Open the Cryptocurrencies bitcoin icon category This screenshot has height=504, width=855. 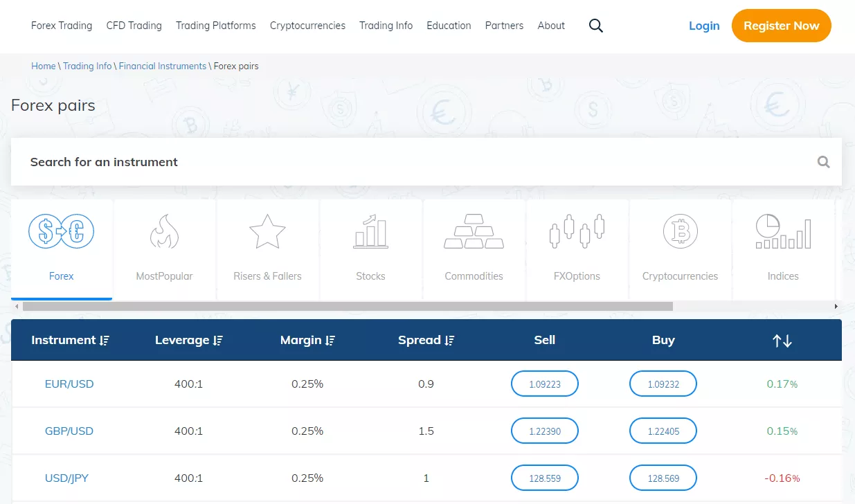[680, 231]
